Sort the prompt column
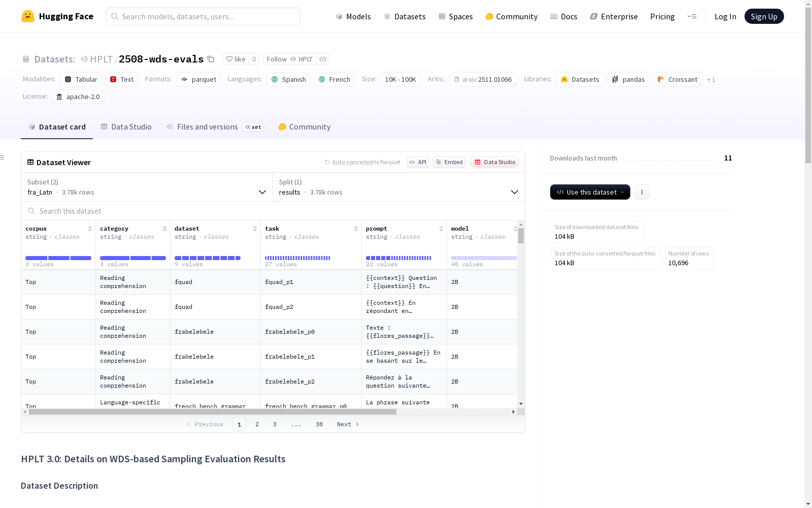The height and width of the screenshot is (508, 812). click(x=441, y=229)
